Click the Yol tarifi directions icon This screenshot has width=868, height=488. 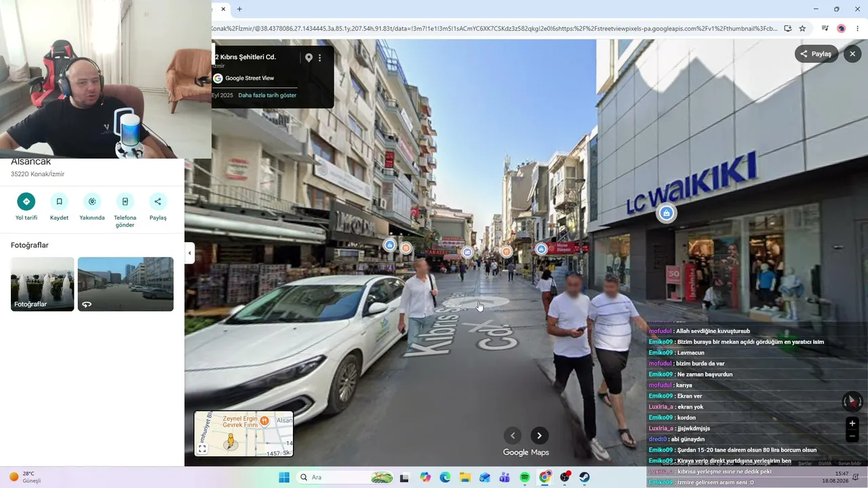click(26, 201)
